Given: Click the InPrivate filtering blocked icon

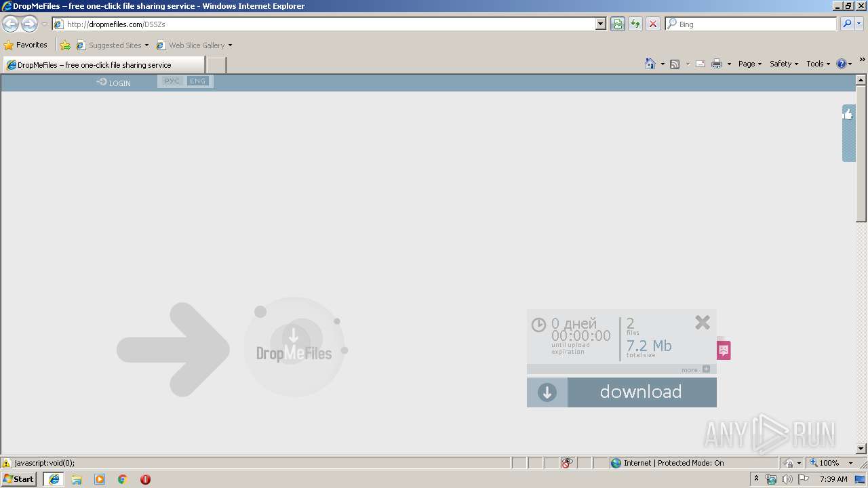Looking at the screenshot, I should pyautogui.click(x=567, y=463).
